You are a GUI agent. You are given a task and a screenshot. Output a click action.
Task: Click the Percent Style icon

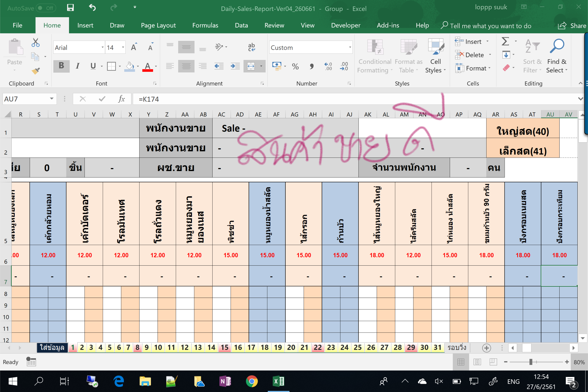(295, 66)
